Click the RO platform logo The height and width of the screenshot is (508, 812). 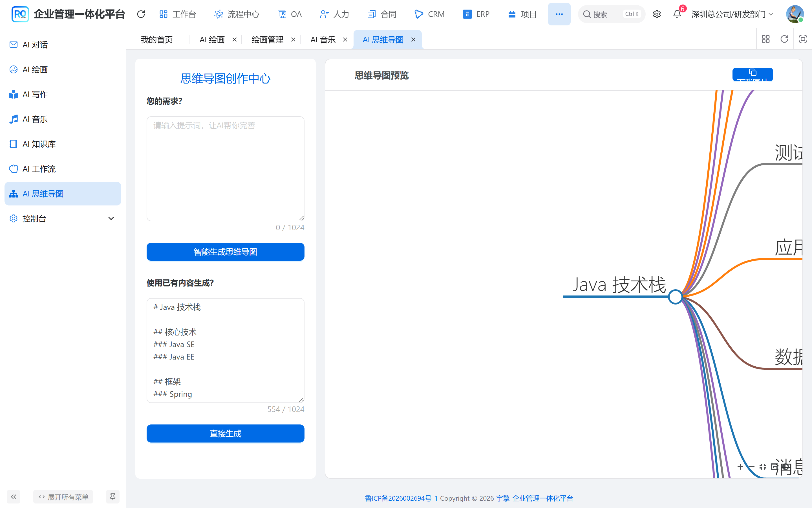20,14
